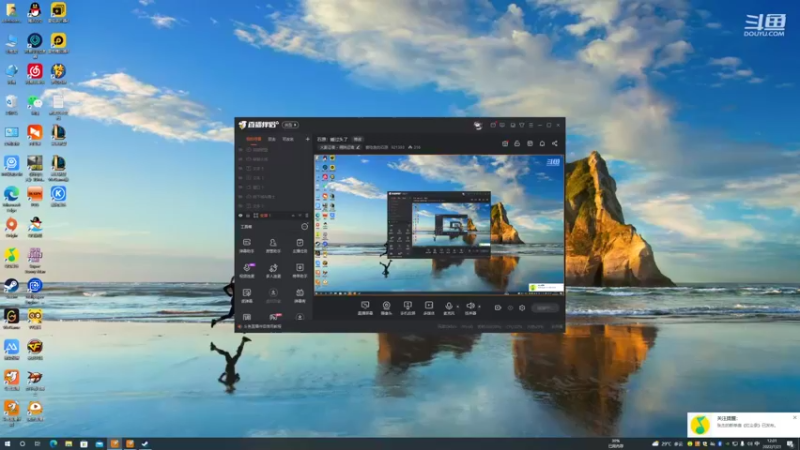
Task: Open first tool in toolbox first row
Action: (246, 245)
